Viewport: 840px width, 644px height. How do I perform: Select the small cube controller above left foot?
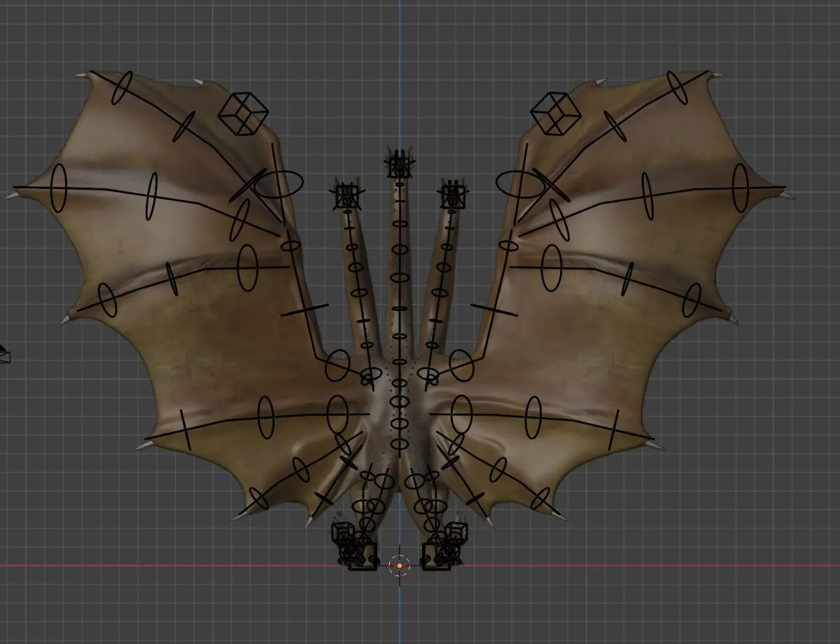(342, 533)
